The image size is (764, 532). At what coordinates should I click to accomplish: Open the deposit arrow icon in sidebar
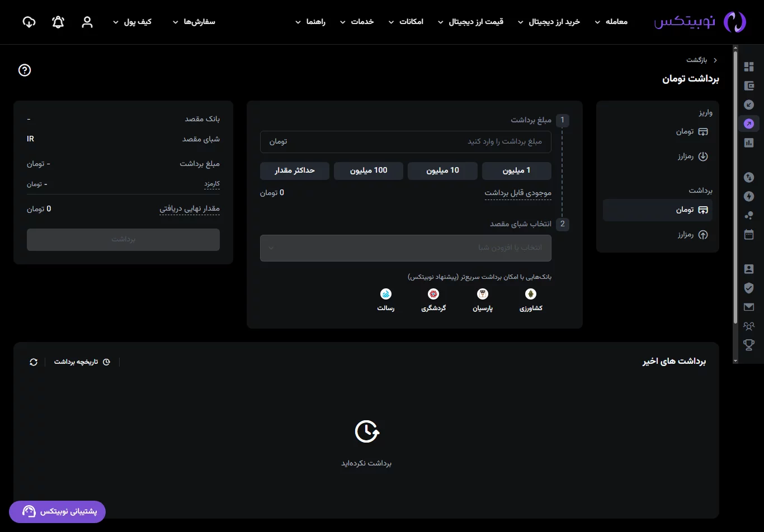point(749,104)
